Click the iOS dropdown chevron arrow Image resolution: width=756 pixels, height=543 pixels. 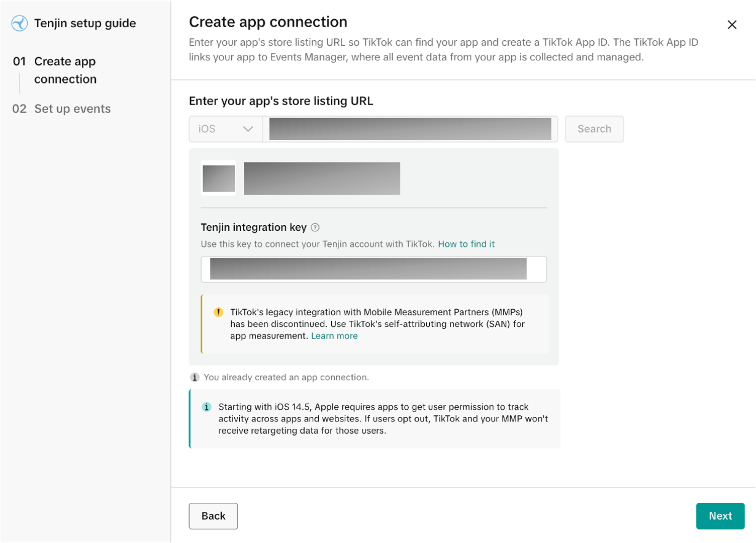tap(248, 129)
